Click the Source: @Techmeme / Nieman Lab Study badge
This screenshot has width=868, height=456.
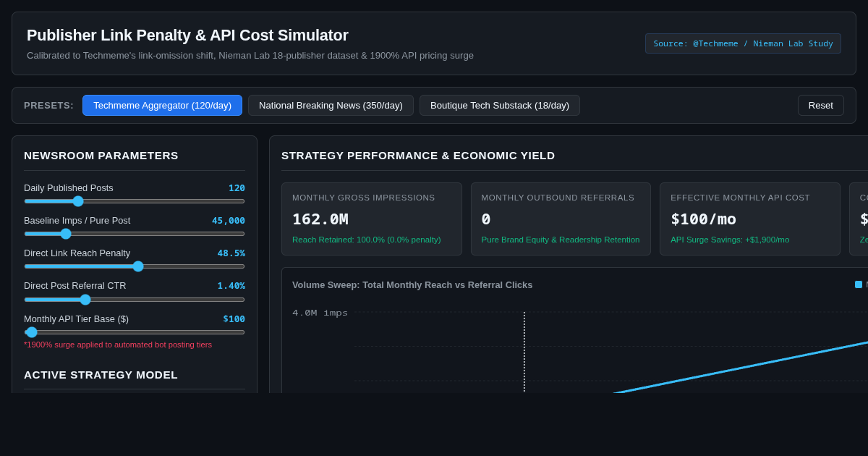click(x=743, y=43)
